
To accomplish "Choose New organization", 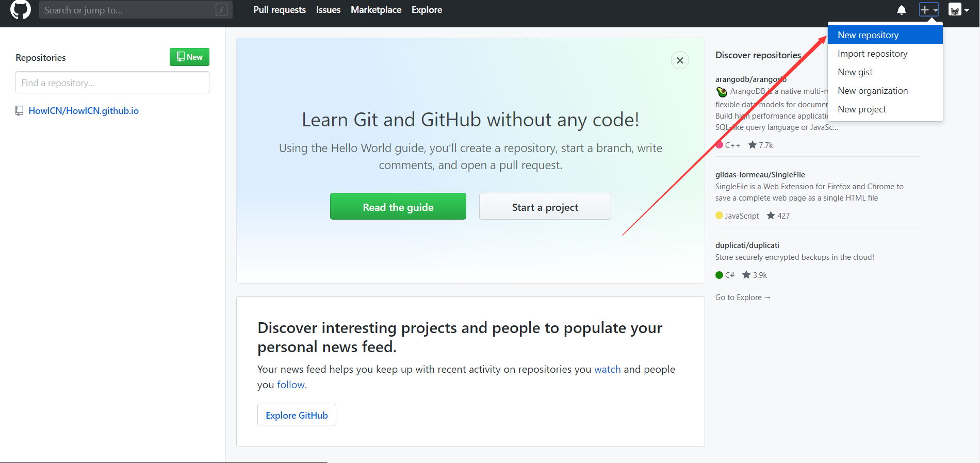I will tap(885, 91).
